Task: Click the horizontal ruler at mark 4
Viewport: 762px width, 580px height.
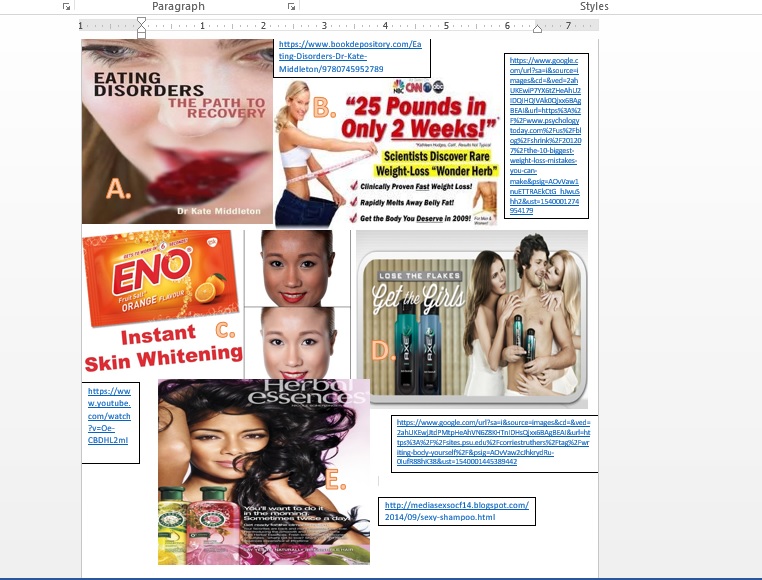Action: coord(385,25)
